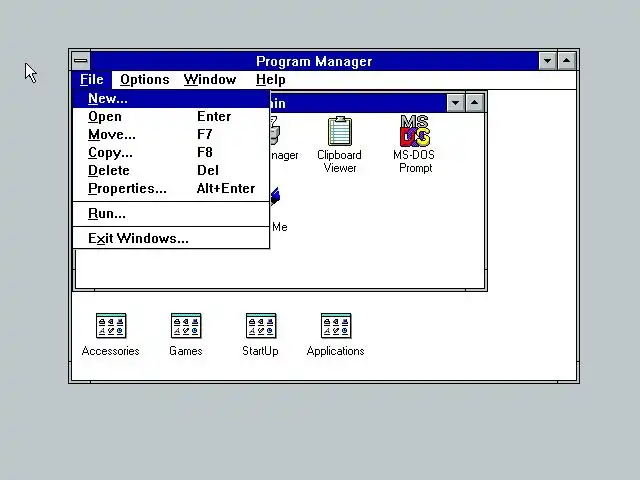This screenshot has width=640, height=480.
Task: Maximize the Main group window
Action: point(474,103)
